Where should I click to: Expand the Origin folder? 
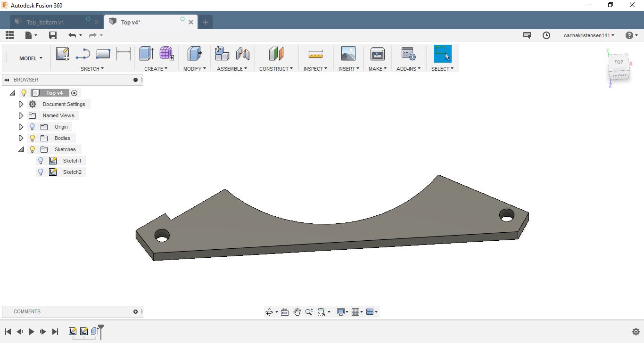click(21, 127)
